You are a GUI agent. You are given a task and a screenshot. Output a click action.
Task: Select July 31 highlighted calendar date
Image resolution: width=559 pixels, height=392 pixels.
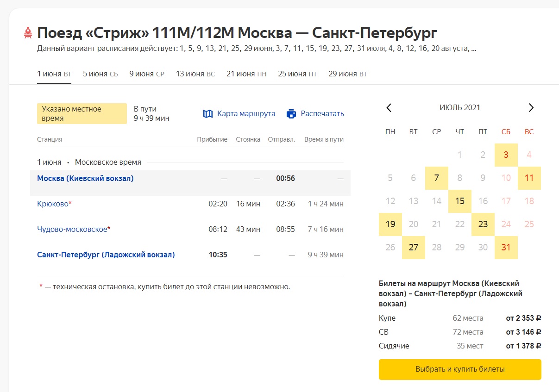pos(506,248)
